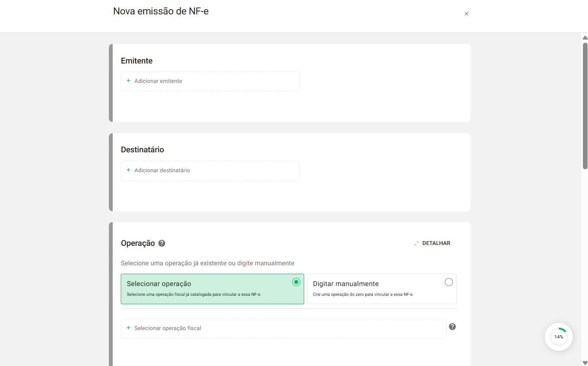Choose the Digitar manualmente card title

346,284
